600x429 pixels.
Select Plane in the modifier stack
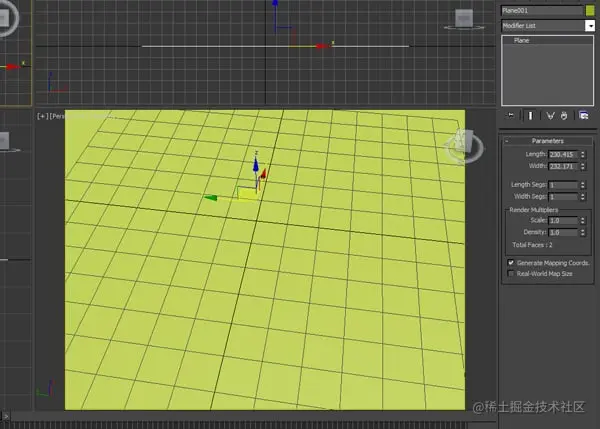521,40
